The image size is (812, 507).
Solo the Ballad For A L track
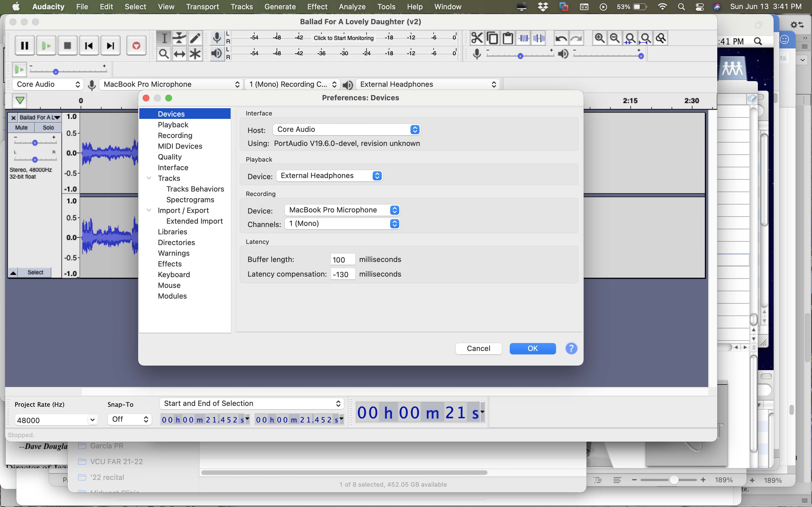[48, 127]
